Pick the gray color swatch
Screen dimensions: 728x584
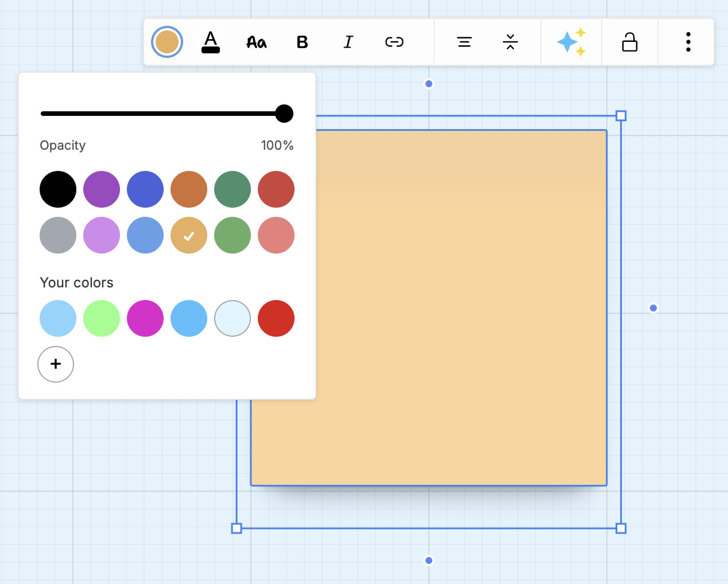58,235
